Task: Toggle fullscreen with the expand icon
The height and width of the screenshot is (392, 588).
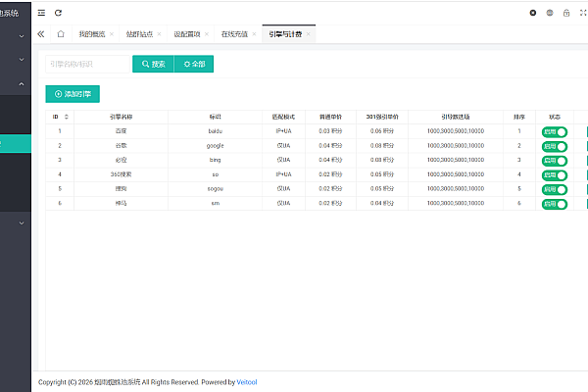Action: click(x=583, y=13)
